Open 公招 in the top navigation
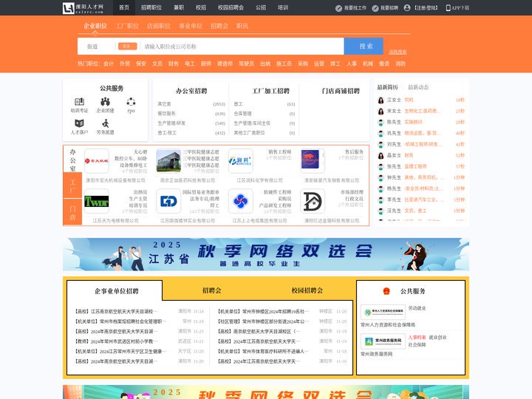The width and height of the screenshot is (532, 399). [261, 7]
